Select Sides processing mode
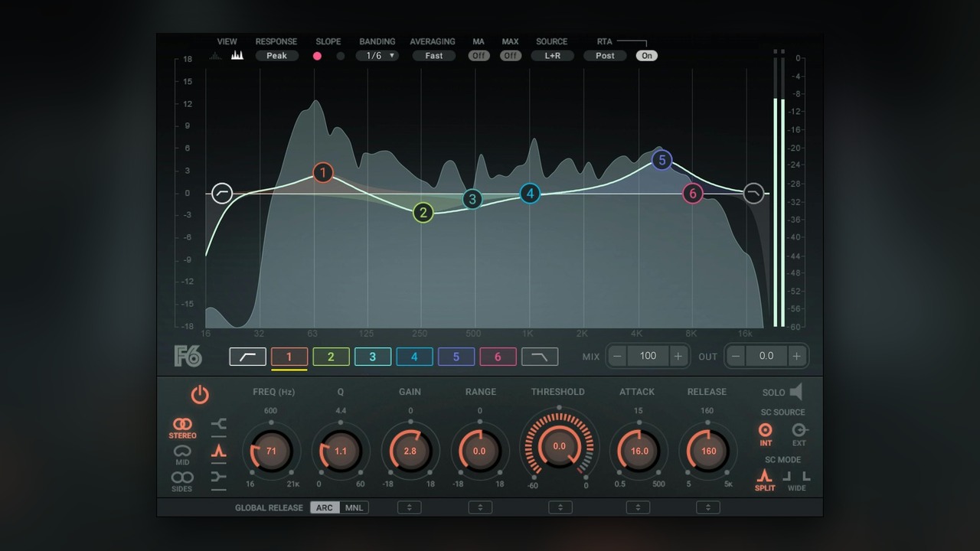The image size is (980, 551). (182, 481)
